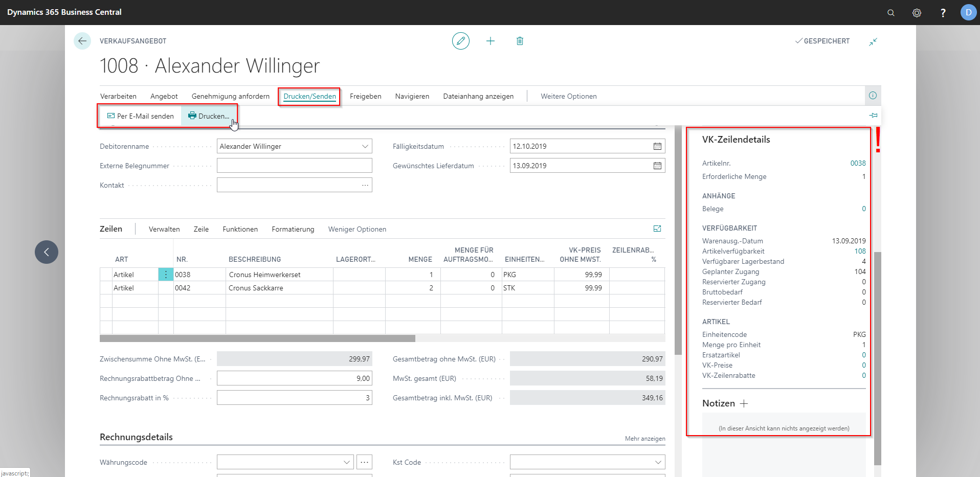This screenshot has height=477, width=980.
Task: Click Dynamics 365 Business Central title
Action: click(64, 12)
